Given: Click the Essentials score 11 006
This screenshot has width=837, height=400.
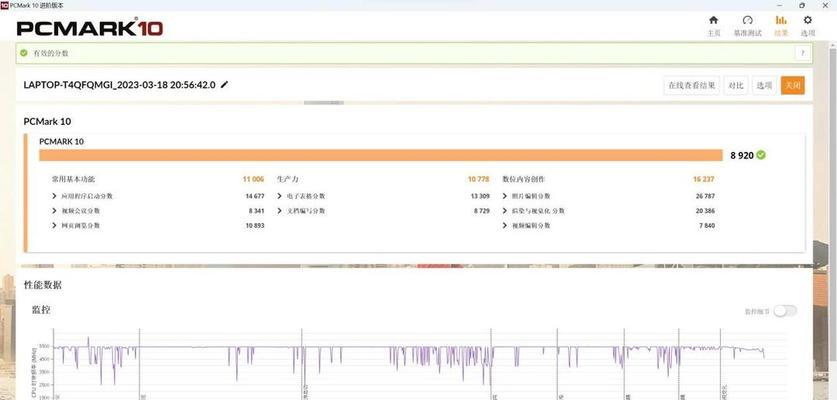Looking at the screenshot, I should pos(253,179).
